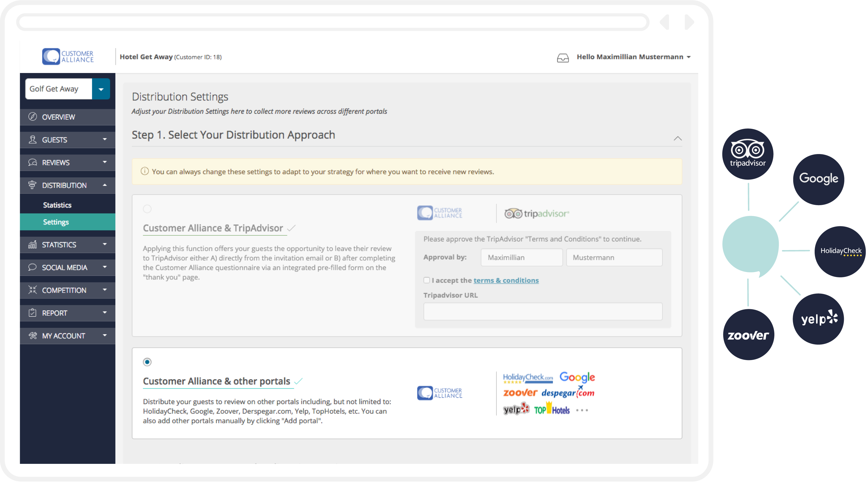Open the inbox tray icon
Screen dimensions: 868x483
point(562,58)
